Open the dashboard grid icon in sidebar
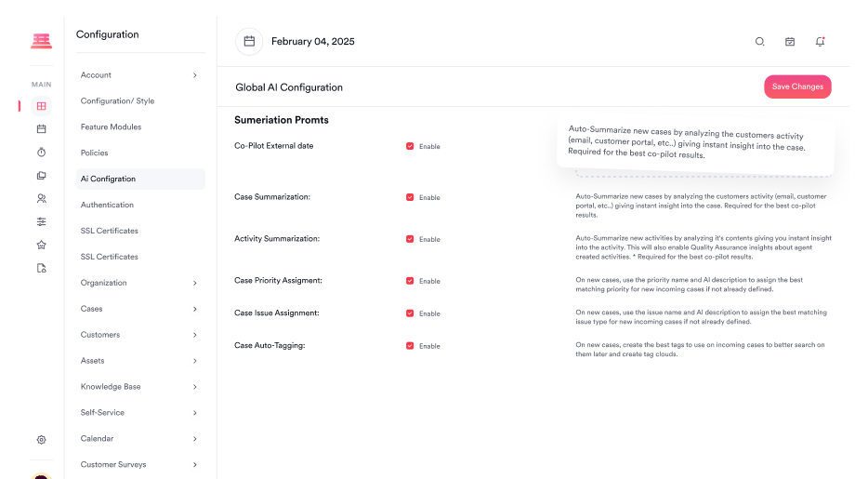Image resolution: width=868 pixels, height=479 pixels. (41, 106)
